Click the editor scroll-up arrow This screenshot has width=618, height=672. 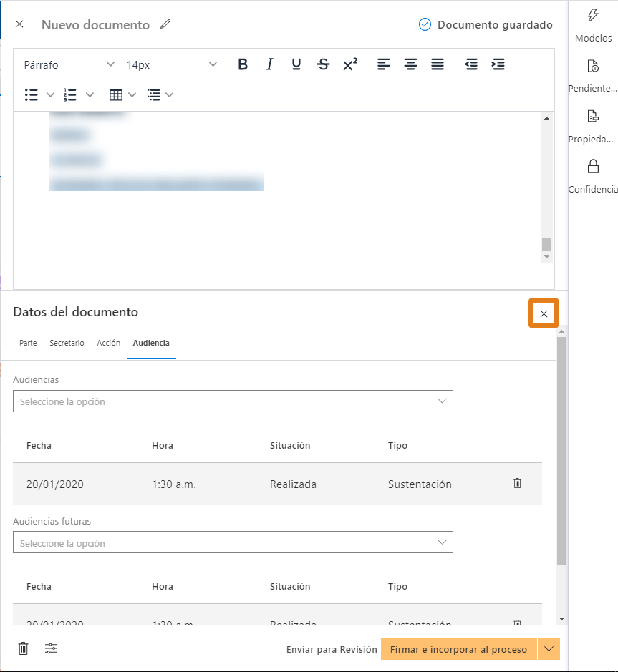coord(546,118)
